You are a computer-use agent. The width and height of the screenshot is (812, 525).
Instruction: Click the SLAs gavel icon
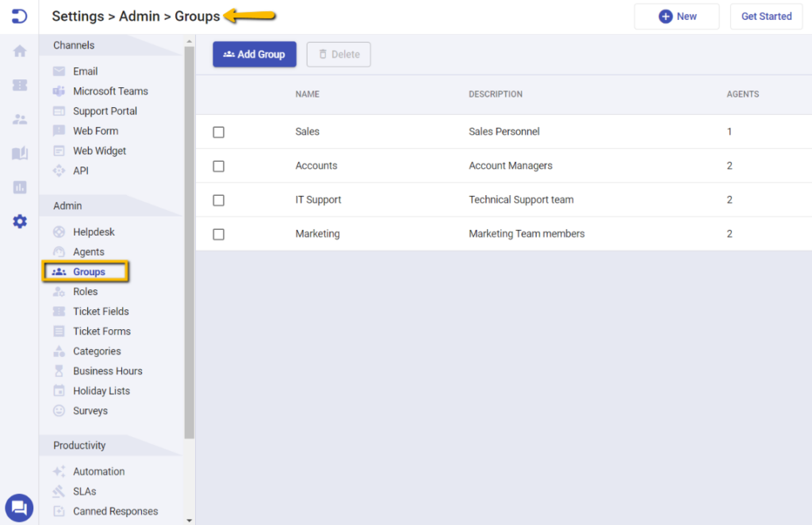click(x=59, y=491)
